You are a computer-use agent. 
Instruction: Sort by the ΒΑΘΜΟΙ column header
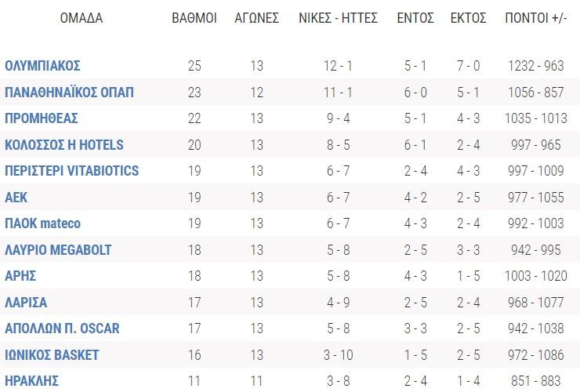tap(194, 18)
